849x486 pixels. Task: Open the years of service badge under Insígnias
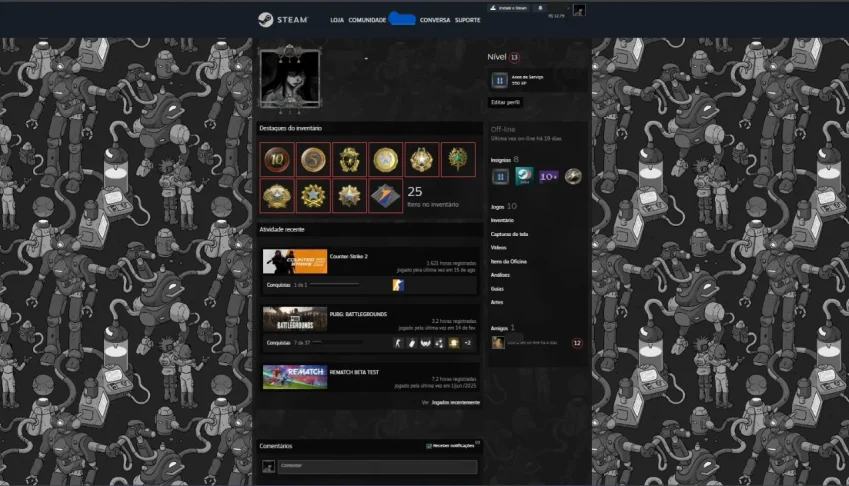500,176
